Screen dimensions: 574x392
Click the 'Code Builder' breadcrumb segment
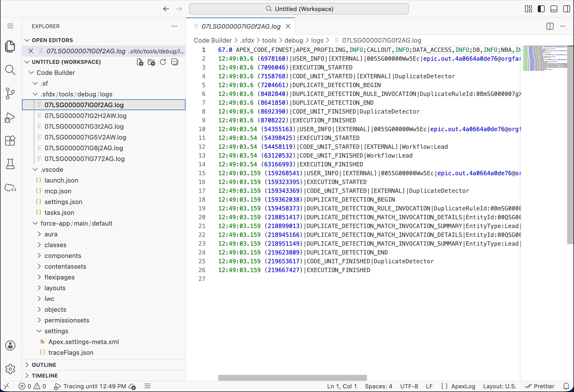tap(213, 40)
